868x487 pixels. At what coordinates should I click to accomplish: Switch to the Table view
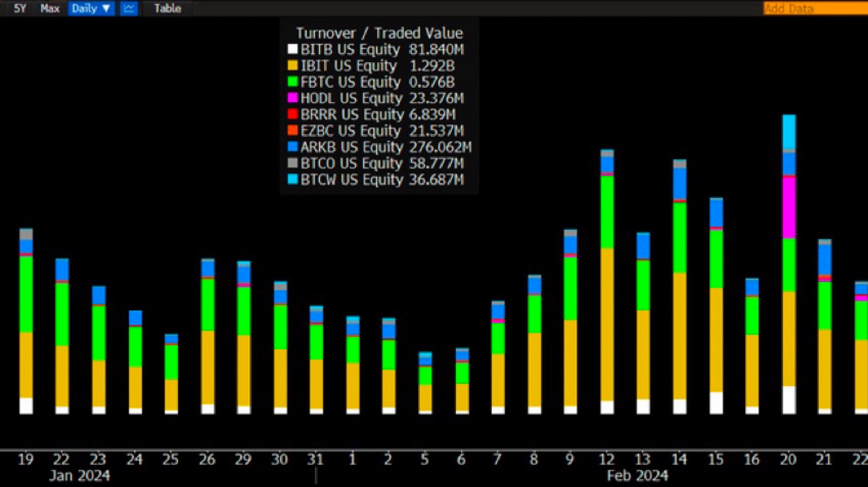tap(167, 9)
